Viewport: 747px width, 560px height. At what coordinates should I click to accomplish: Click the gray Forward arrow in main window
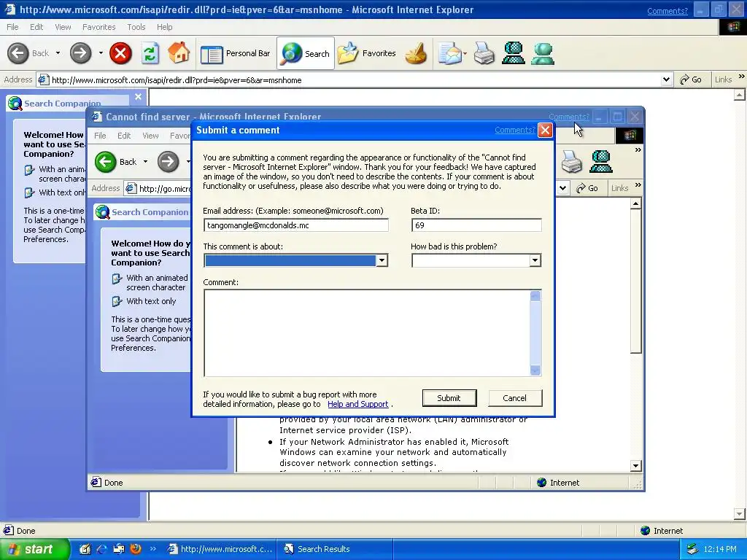(80, 53)
